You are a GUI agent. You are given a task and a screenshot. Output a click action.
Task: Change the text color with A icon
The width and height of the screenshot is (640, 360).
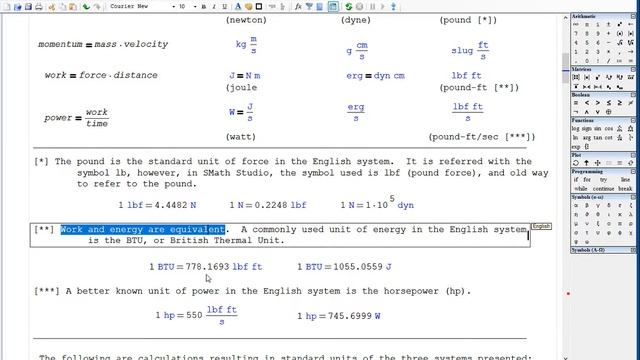click(x=238, y=7)
